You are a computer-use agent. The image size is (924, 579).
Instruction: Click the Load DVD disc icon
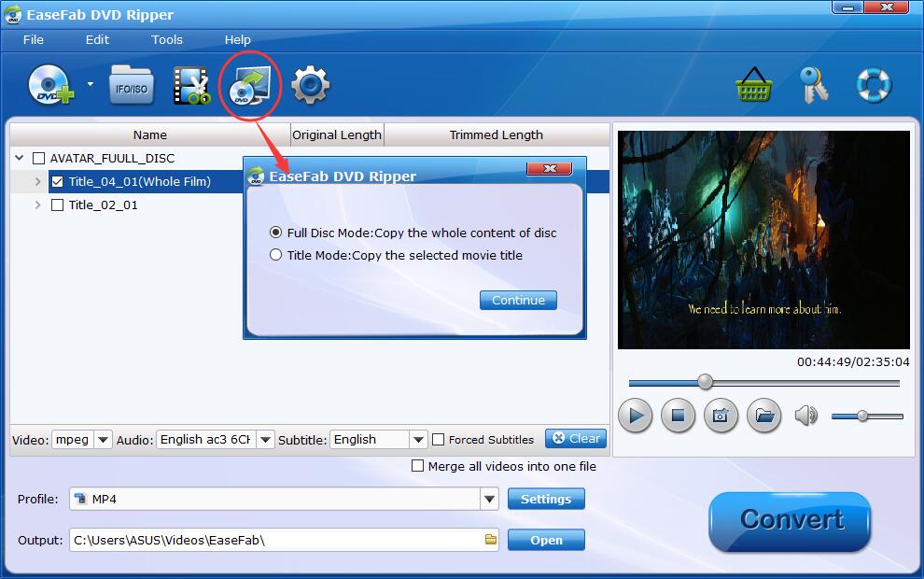(x=50, y=85)
